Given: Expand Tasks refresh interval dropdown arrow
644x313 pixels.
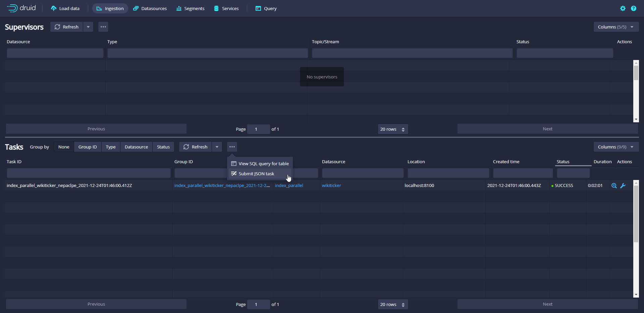Looking at the screenshot, I should (x=217, y=147).
